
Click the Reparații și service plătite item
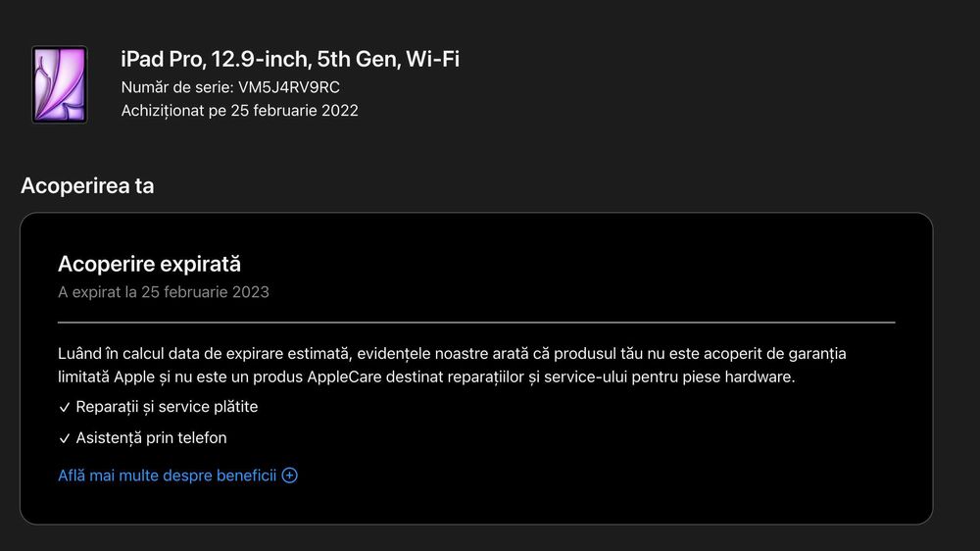(x=167, y=407)
